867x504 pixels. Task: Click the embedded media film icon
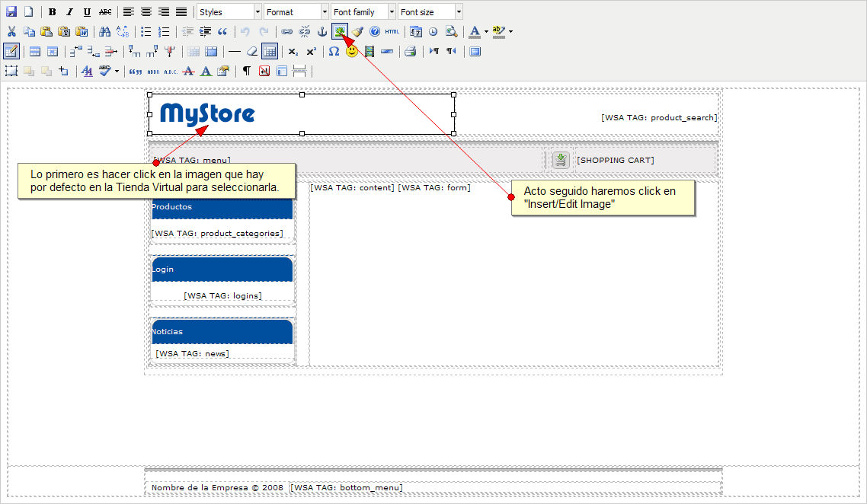(x=370, y=52)
